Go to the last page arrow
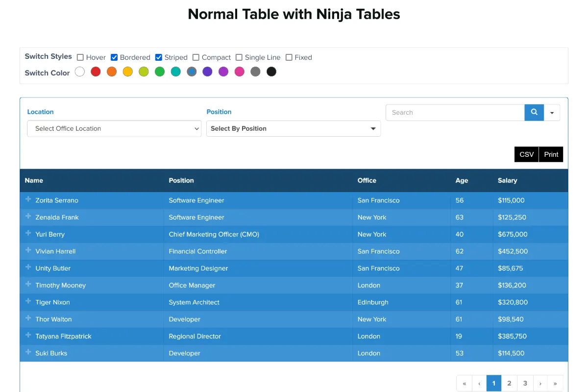Viewport: 588px width, 392px height. pyautogui.click(x=555, y=383)
